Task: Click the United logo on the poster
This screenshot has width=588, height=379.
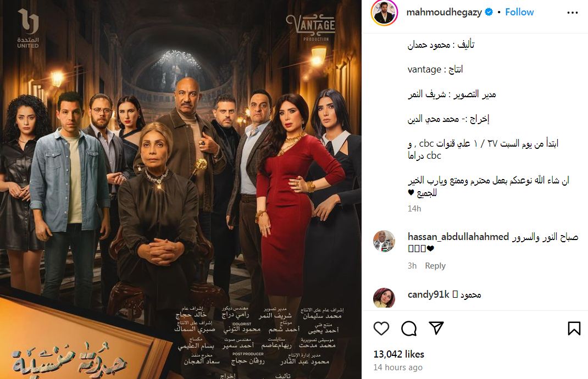Action: click(x=28, y=29)
